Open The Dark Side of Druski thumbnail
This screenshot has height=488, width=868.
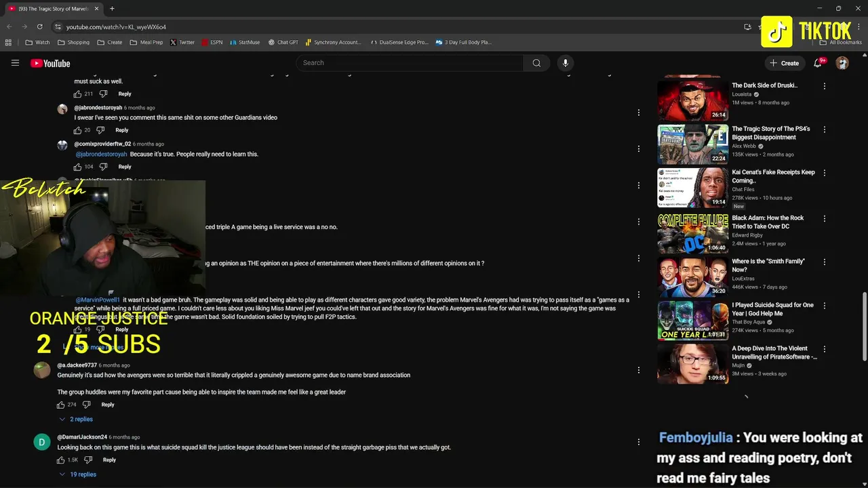692,100
